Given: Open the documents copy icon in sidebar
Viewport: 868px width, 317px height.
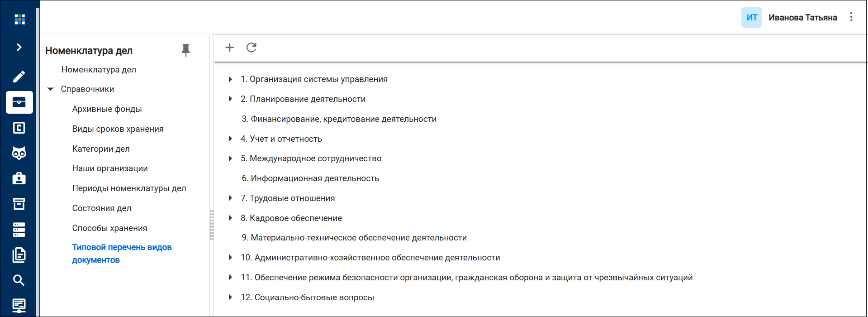Looking at the screenshot, I should pyautogui.click(x=19, y=255).
